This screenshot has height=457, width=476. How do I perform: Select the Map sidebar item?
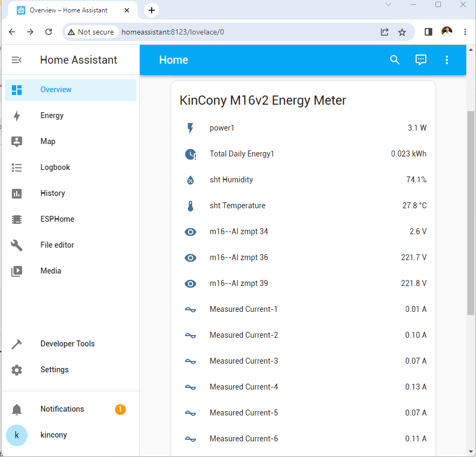click(x=47, y=141)
